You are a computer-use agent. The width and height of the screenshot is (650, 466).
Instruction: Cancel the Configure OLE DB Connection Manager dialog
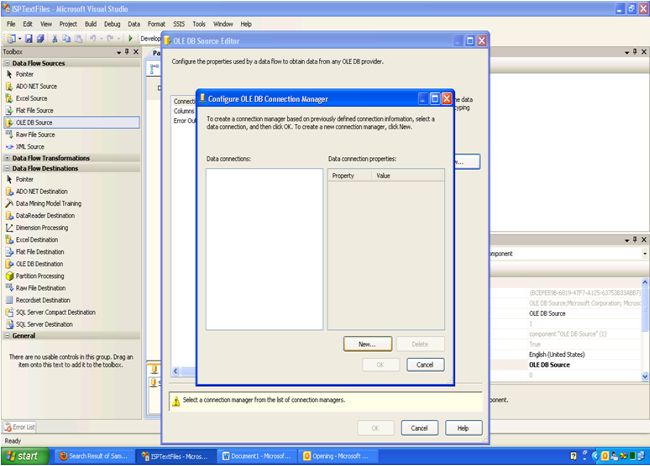(425, 365)
